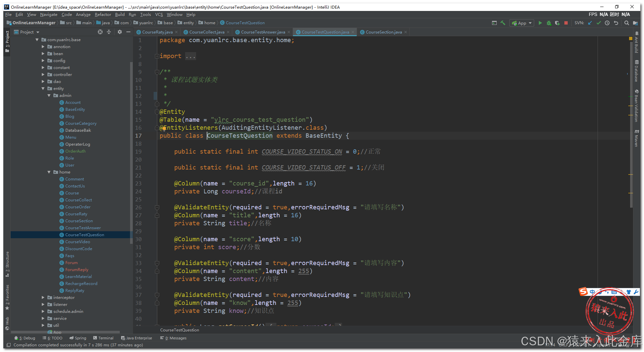Commit changes to SVN
Screen dimensions: 644x352
pyautogui.click(x=599, y=23)
